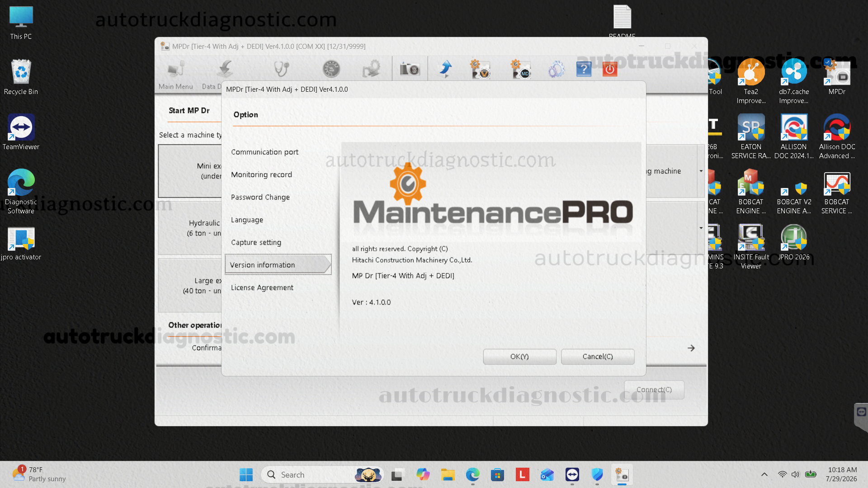The width and height of the screenshot is (868, 488).
Task: Click the red power exit icon
Action: pos(610,69)
